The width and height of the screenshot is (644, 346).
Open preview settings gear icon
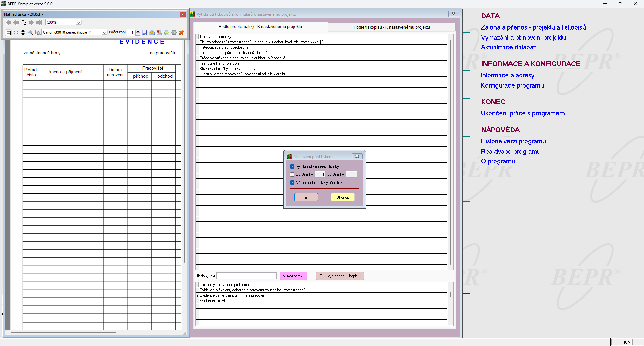tap(174, 33)
